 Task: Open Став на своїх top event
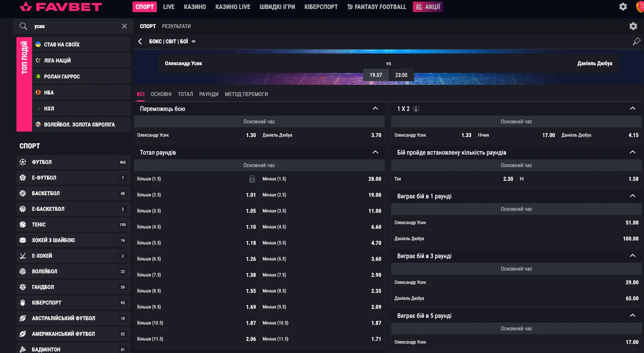[81, 45]
